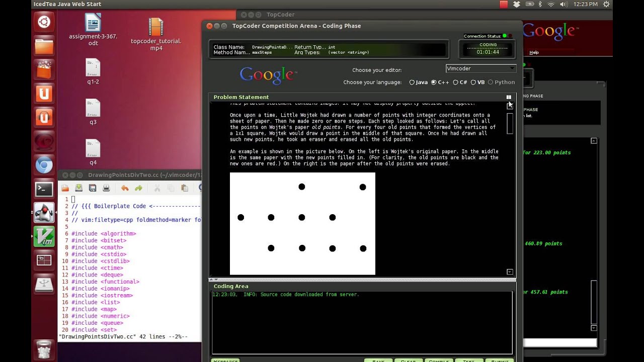Viewport: 644px width, 362px height.
Task: Click the Undo arrow in gVim toolbar
Action: (x=125, y=188)
